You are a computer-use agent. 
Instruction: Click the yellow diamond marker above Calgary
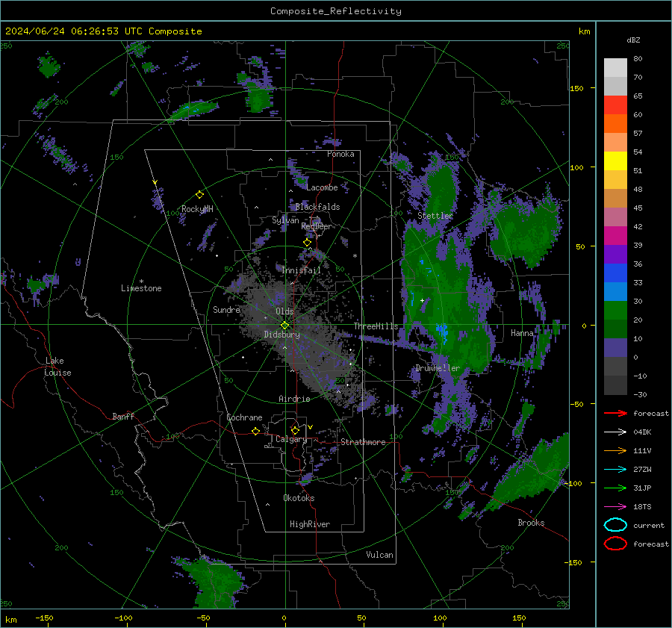pos(295,430)
